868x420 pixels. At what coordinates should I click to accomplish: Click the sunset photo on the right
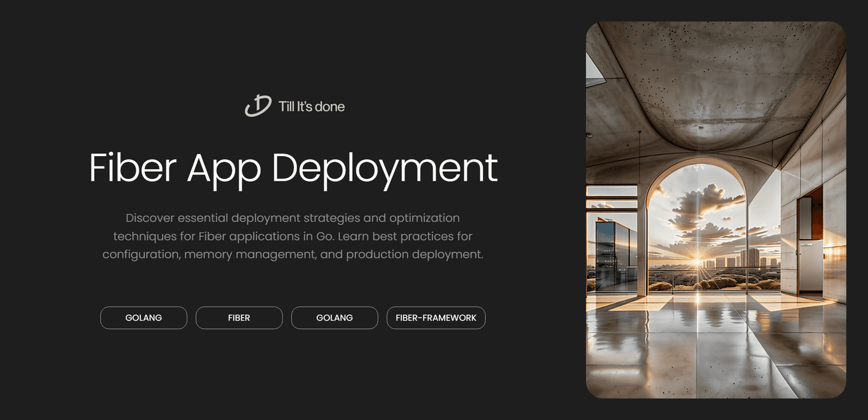(715, 209)
